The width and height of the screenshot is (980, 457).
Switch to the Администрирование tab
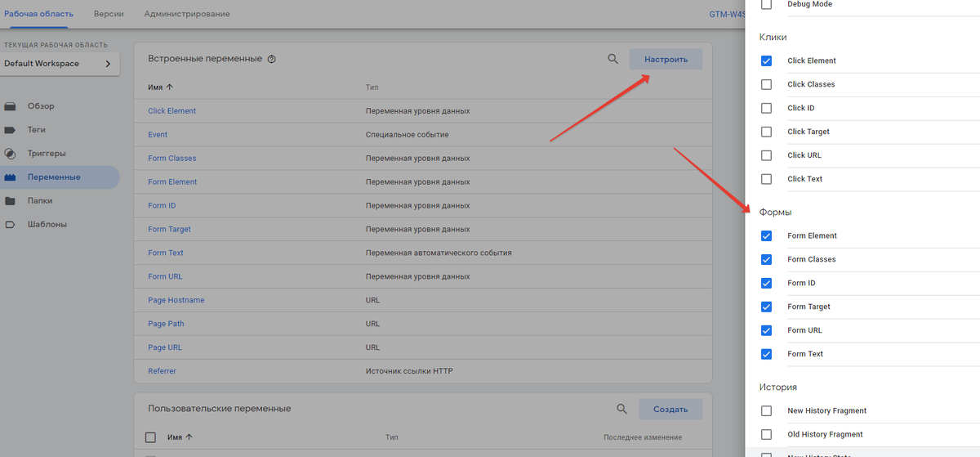click(187, 14)
